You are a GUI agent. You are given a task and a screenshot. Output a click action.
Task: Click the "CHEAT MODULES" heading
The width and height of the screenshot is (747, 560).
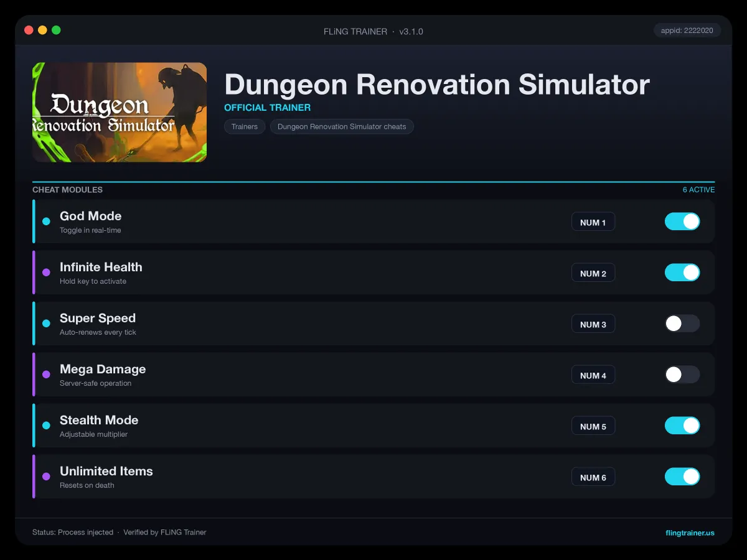coord(67,190)
